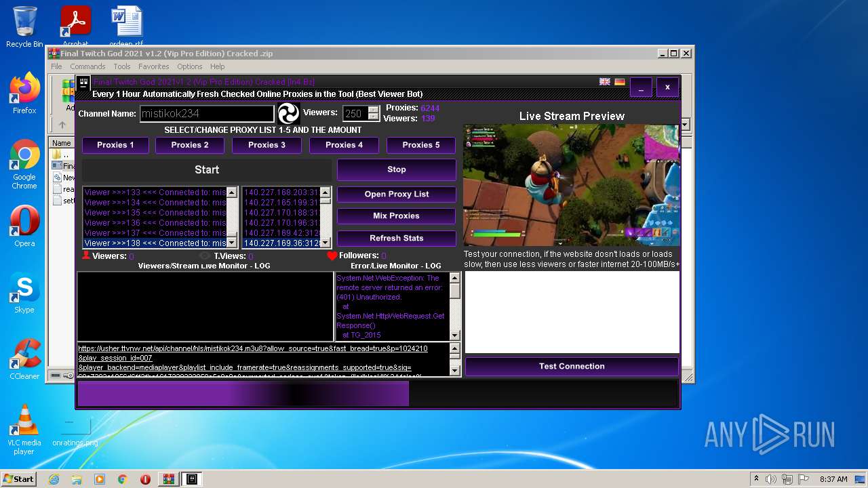
Task: Click the Start button to begin viewers
Action: tap(207, 170)
